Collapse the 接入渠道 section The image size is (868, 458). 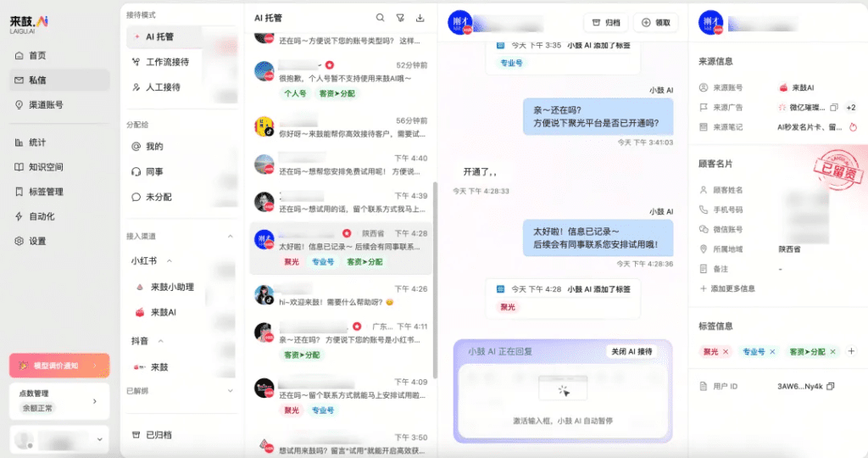click(x=231, y=237)
